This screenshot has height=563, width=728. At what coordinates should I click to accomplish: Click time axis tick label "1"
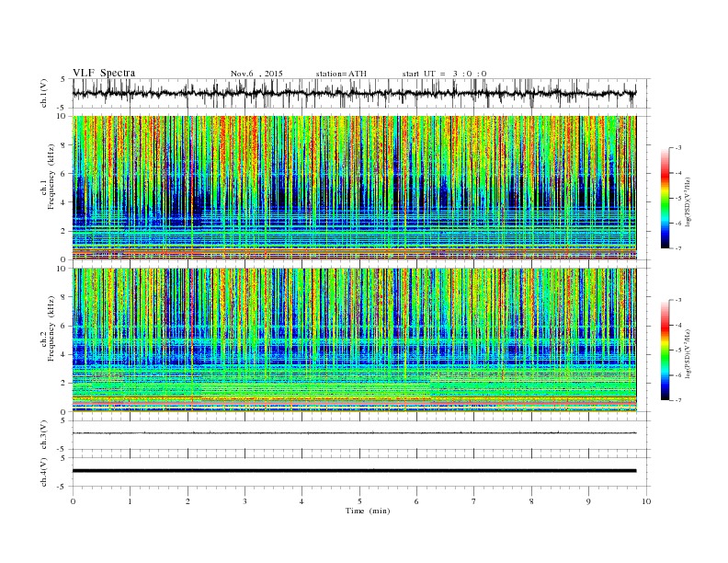(130, 501)
